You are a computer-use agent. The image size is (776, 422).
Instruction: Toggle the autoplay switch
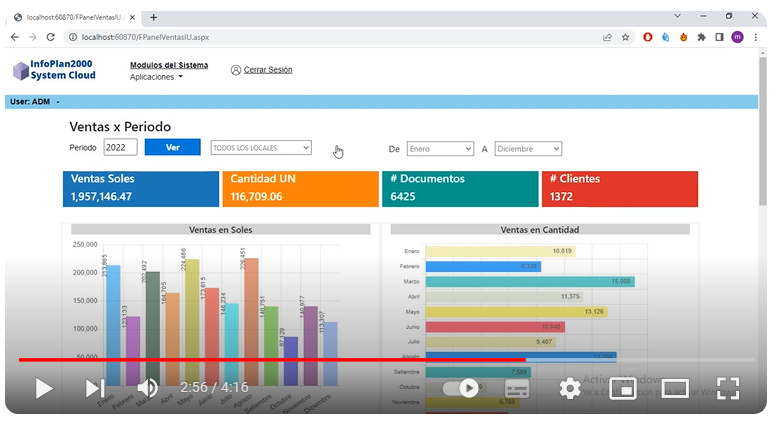coord(462,388)
